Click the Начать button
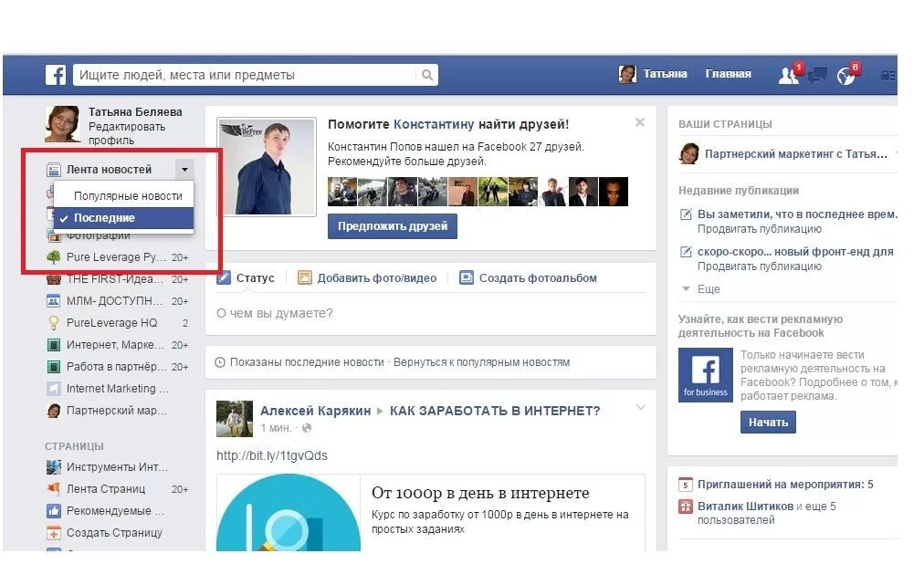This screenshot has width=924, height=564. (x=768, y=423)
